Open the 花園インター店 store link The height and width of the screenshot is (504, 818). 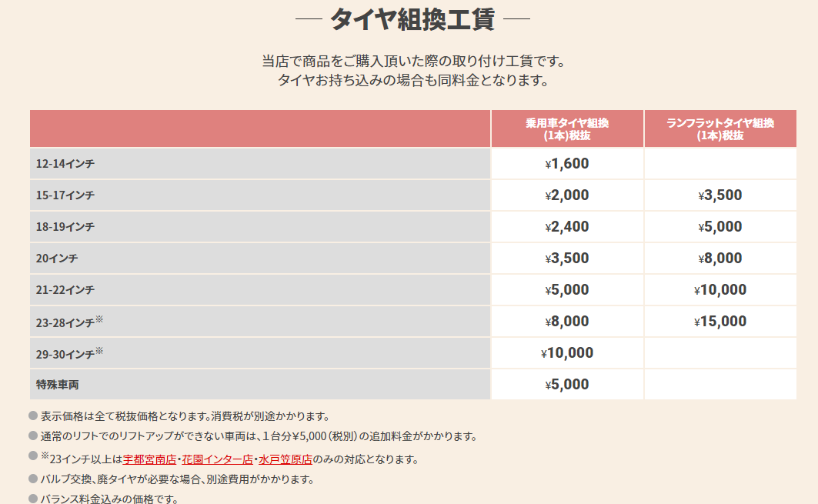pos(217,460)
